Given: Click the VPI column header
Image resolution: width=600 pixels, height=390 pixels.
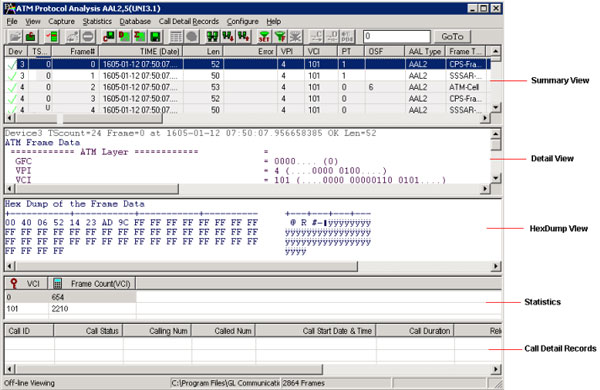Looking at the screenshot, I should pyautogui.click(x=290, y=52).
